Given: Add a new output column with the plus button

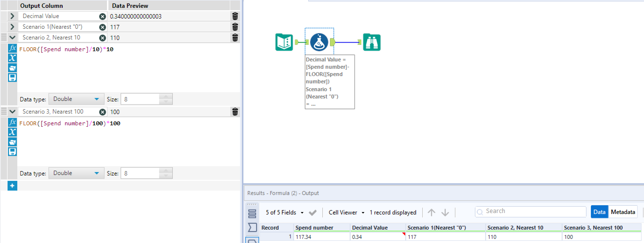Looking at the screenshot, I should [12, 186].
